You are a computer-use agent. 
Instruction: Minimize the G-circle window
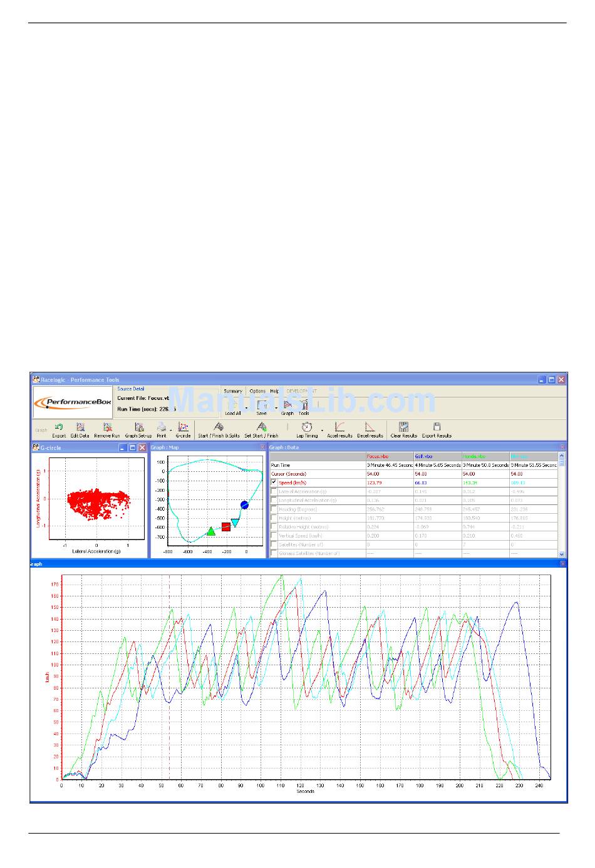(123, 447)
